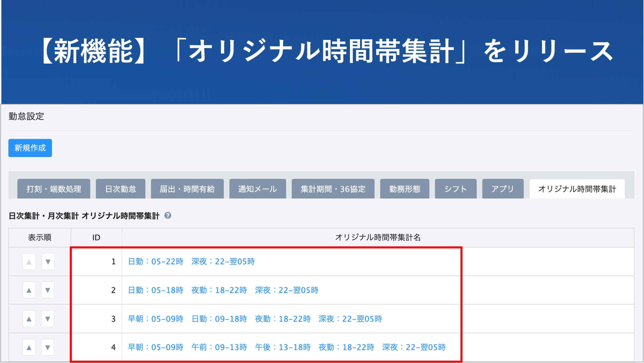Open the シフト tab
Screen dimensions: 644x363
pos(456,189)
